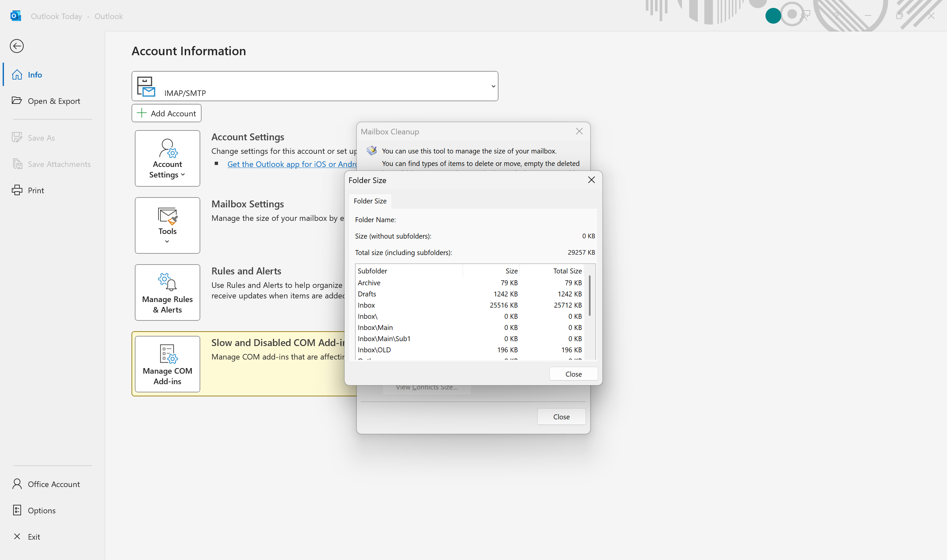Click the Size column header
Image resolution: width=947 pixels, height=560 pixels.
click(491, 271)
